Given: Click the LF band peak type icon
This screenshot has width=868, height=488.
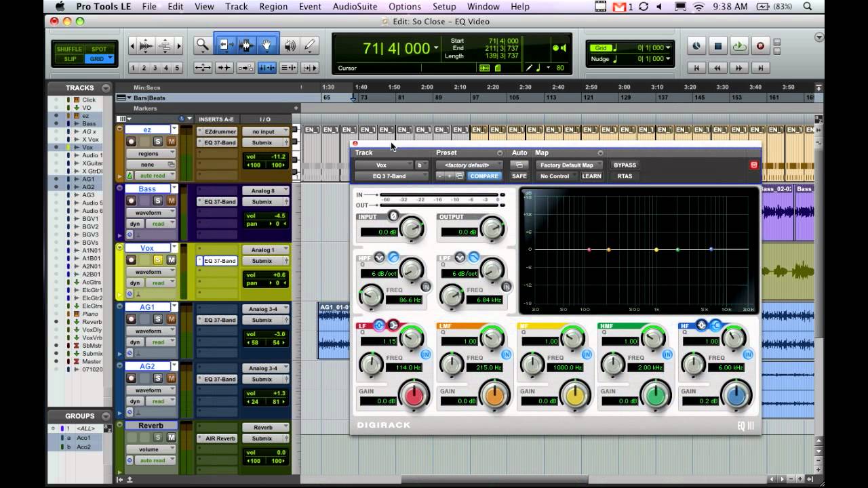Looking at the screenshot, I should point(380,326).
